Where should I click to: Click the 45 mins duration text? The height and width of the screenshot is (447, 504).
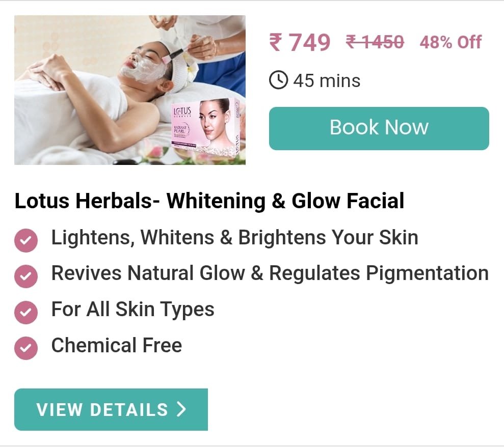[327, 80]
